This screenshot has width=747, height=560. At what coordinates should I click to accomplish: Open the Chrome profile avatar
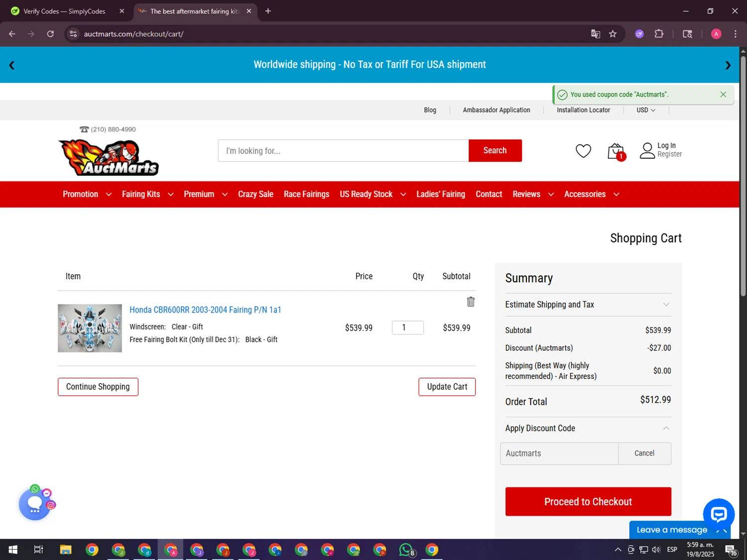[x=716, y=34]
